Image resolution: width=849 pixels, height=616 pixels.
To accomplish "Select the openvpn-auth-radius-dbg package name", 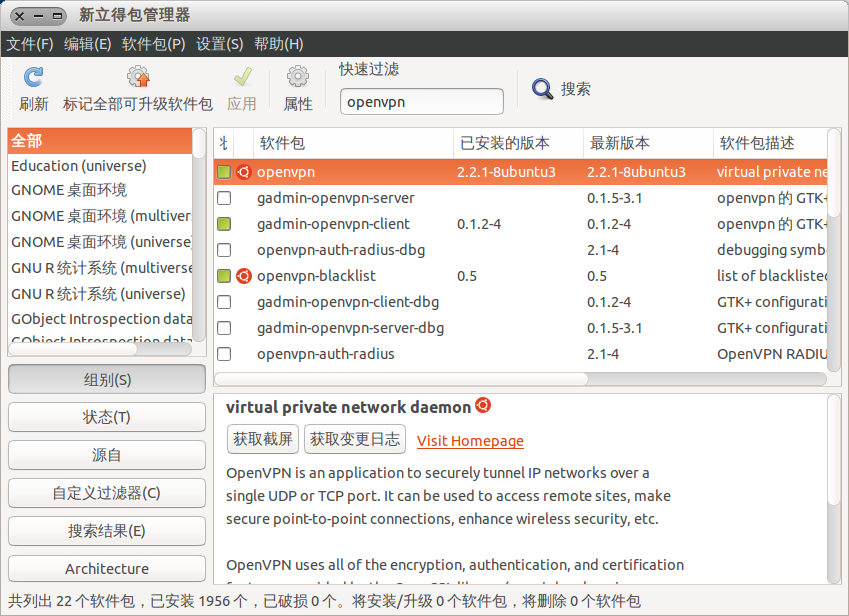I will coord(341,250).
